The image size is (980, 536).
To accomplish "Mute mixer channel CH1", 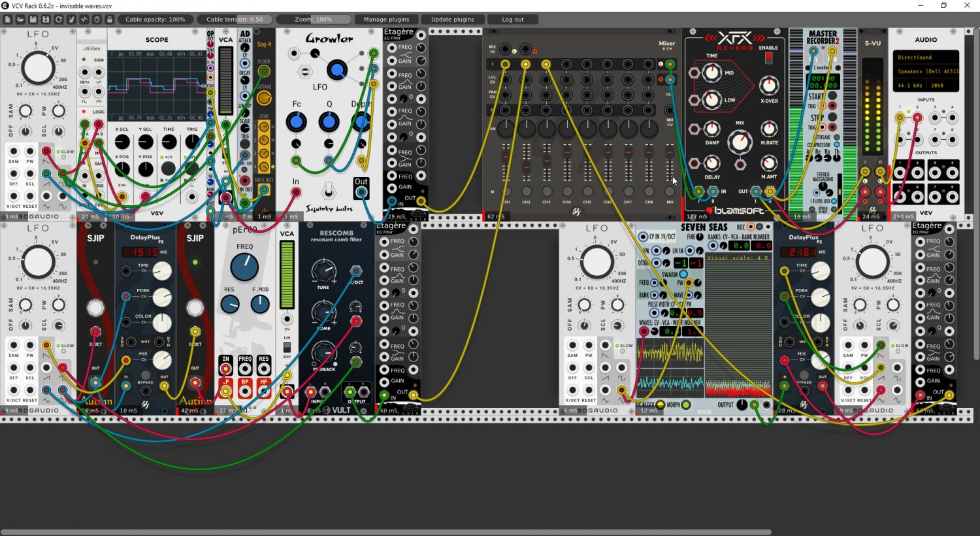I will click(506, 192).
